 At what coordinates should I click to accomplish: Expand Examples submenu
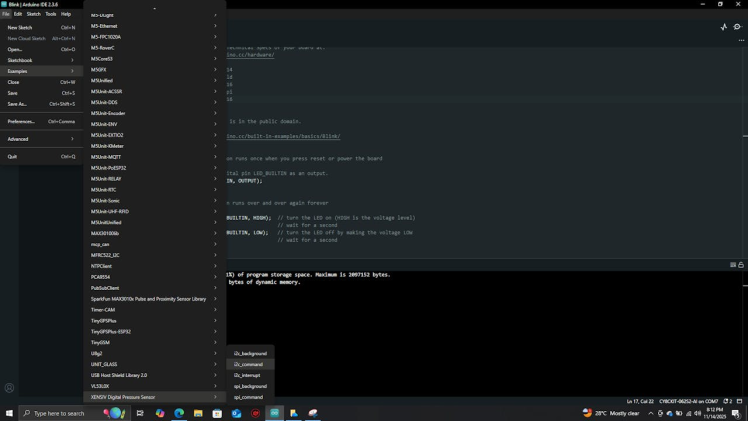pos(42,71)
